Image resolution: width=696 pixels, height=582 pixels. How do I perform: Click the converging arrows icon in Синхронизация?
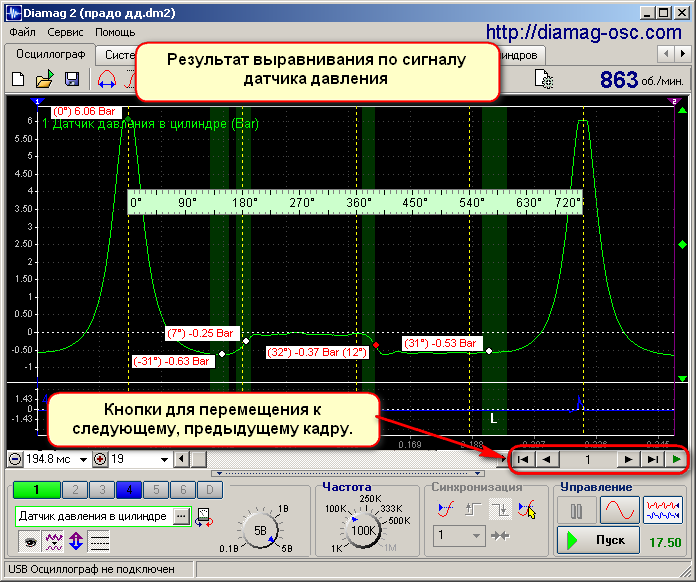click(x=500, y=536)
